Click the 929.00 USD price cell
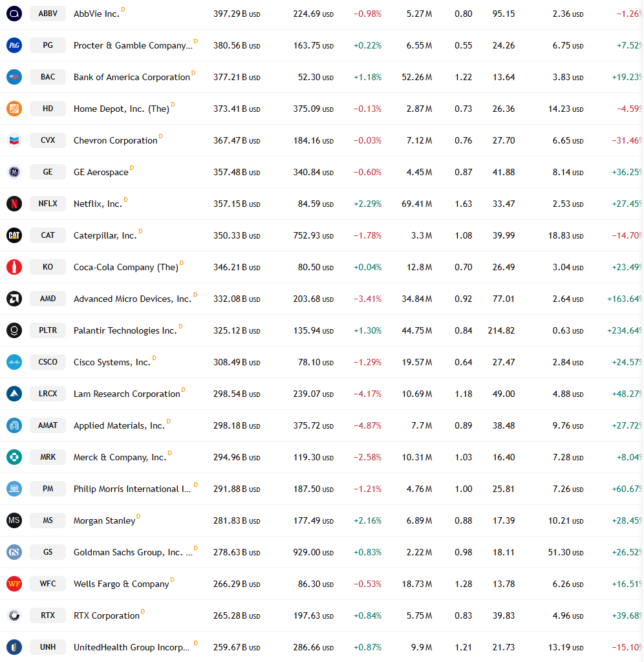This screenshot has height=662, width=644. click(314, 552)
